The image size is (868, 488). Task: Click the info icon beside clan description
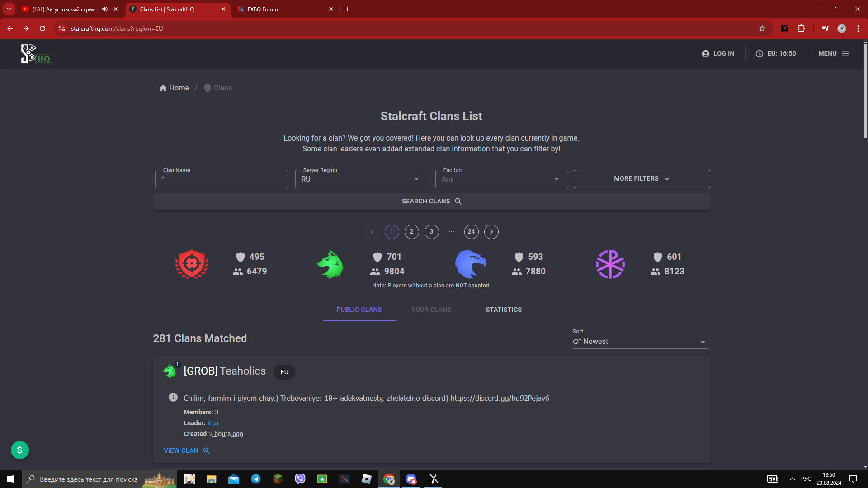tap(173, 397)
